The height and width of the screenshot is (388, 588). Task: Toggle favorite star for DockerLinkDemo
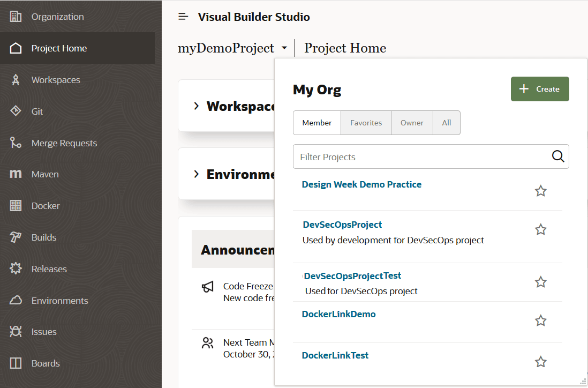pyautogui.click(x=540, y=320)
